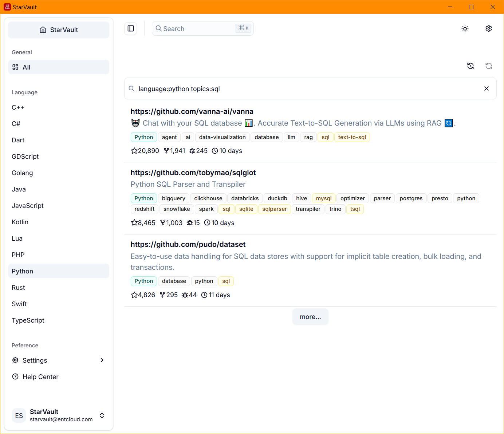Click the data-visualization topic tag
The width and height of the screenshot is (504, 434).
click(222, 137)
